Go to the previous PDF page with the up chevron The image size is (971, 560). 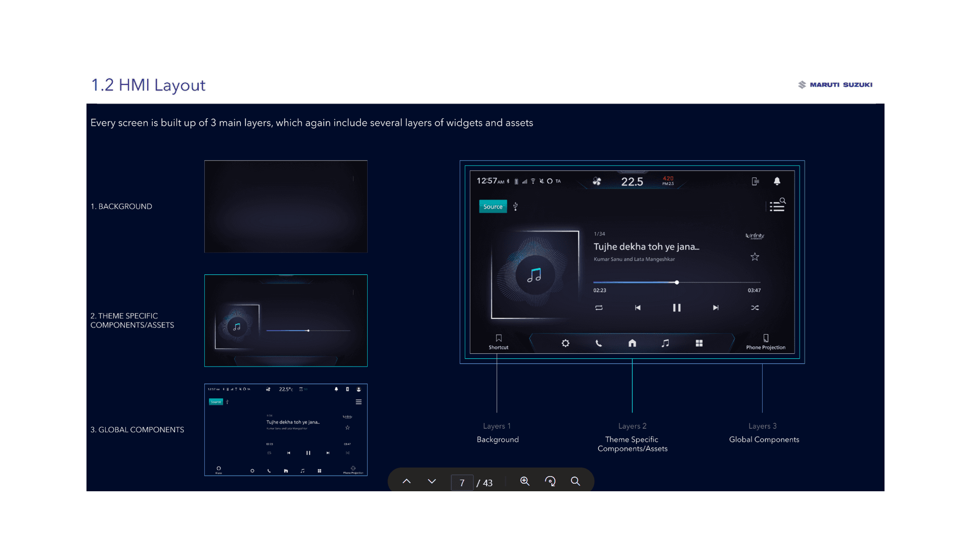pos(407,482)
